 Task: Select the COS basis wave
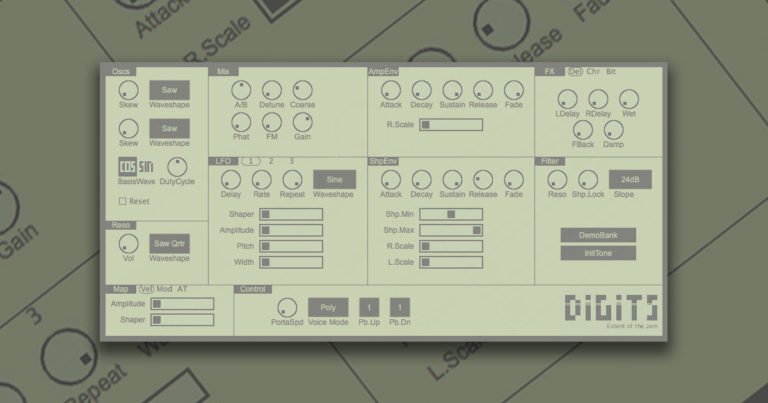(x=127, y=167)
